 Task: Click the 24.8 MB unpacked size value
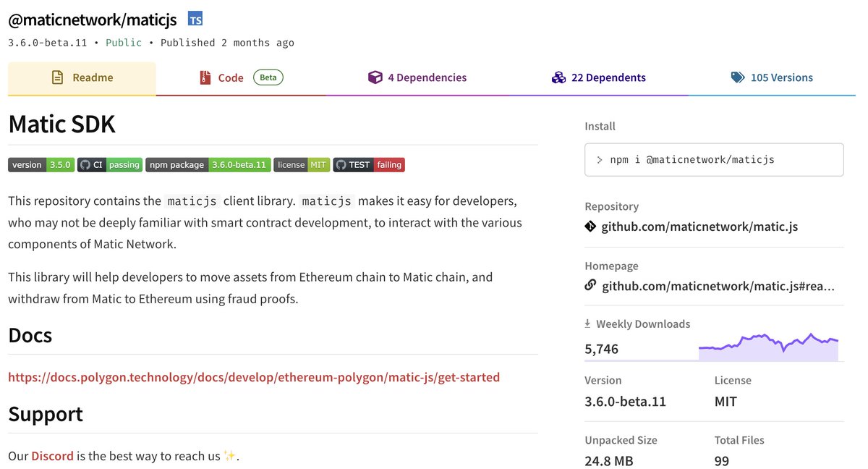(x=609, y=461)
